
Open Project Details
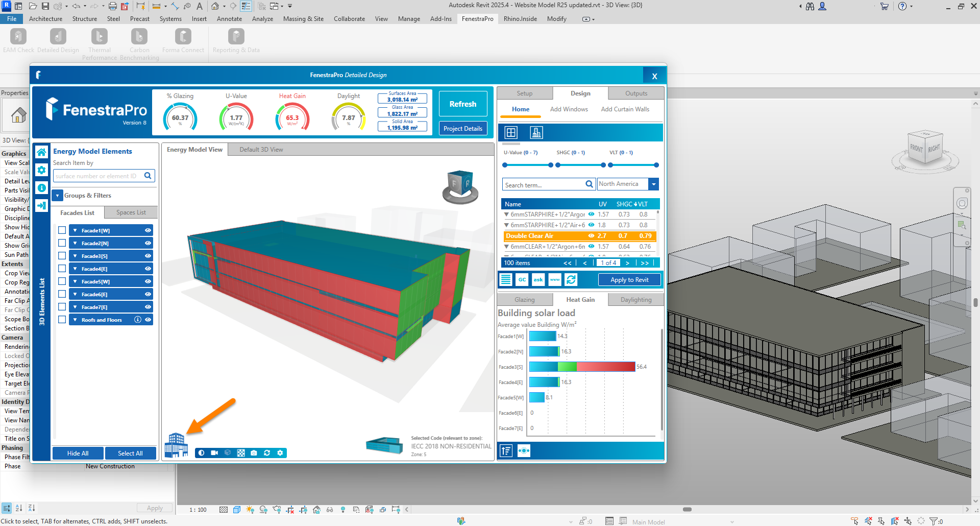click(463, 129)
